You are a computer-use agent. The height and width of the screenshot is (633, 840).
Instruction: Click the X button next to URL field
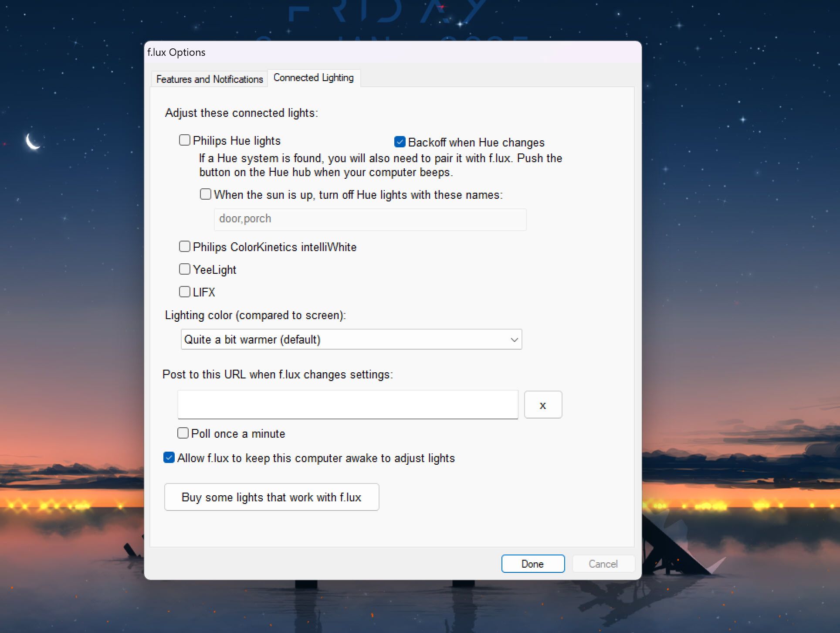(x=543, y=404)
